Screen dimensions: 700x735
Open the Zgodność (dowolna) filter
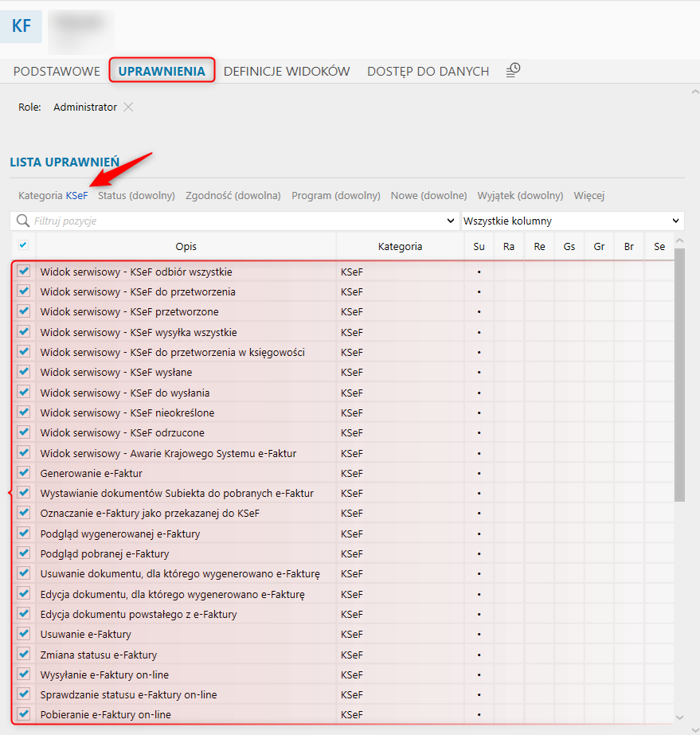[233, 195]
